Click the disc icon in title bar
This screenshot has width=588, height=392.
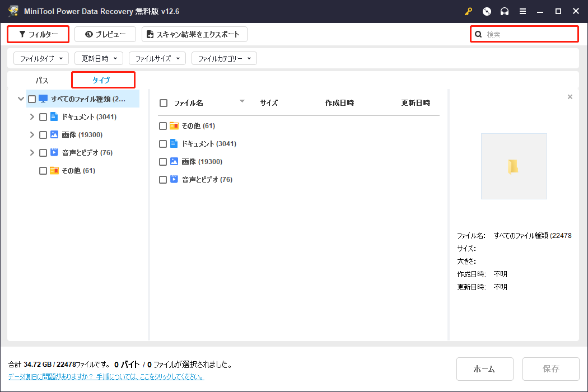(x=487, y=11)
